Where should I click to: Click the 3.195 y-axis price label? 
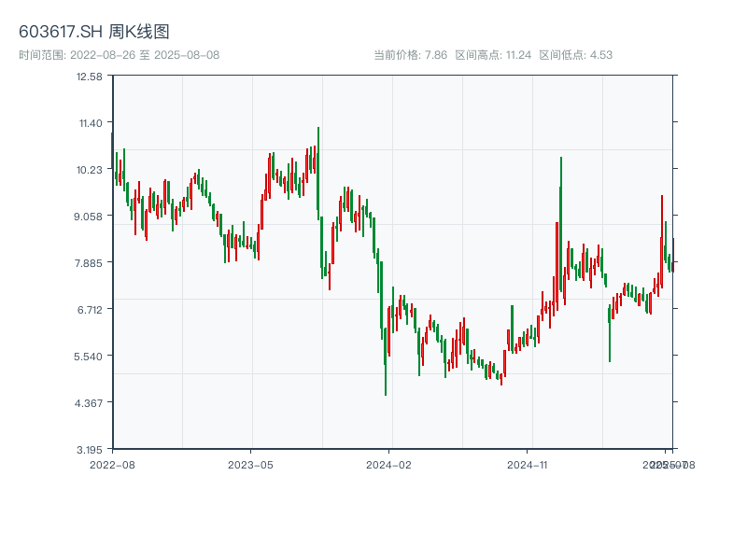91,450
